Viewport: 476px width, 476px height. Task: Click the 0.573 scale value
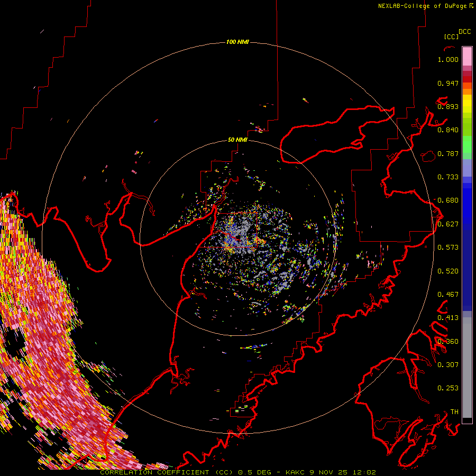(448, 248)
